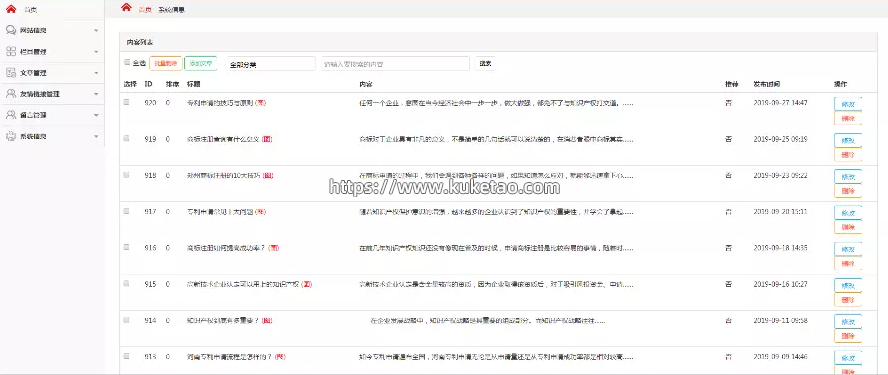Check the checkbox for article ID 920
The width and height of the screenshot is (888, 375).
tap(127, 102)
